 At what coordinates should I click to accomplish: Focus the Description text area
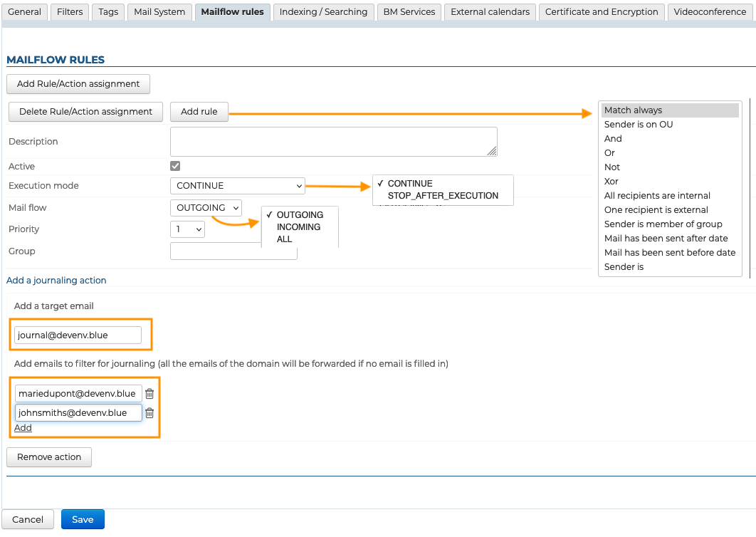pos(333,141)
